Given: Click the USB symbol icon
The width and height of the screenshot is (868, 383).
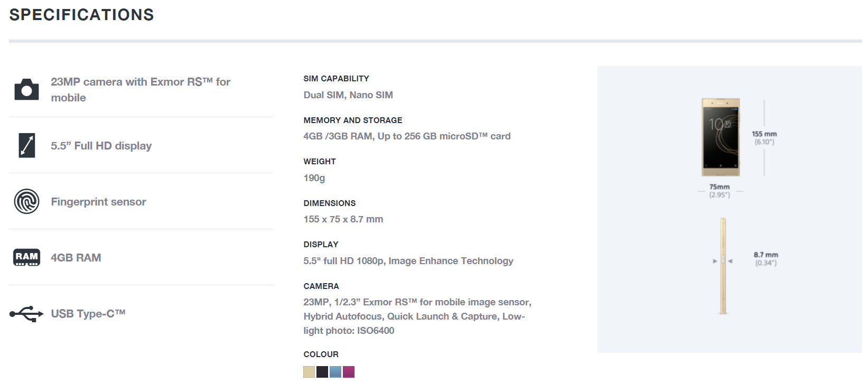Looking at the screenshot, I should [x=26, y=314].
